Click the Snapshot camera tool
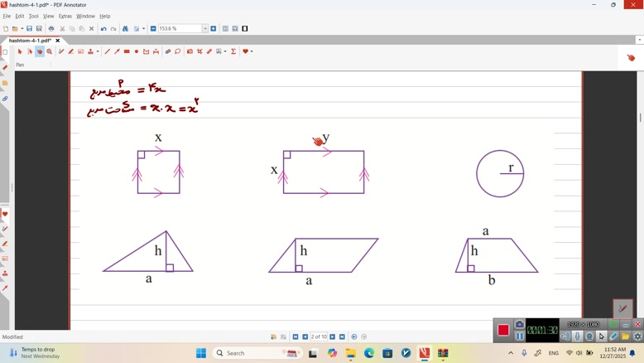Image resolution: width=644 pixels, height=363 pixels. coord(190,51)
